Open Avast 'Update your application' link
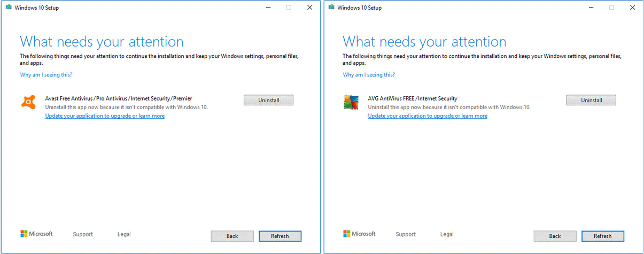Screen dimensions: 644x254 click(x=105, y=116)
